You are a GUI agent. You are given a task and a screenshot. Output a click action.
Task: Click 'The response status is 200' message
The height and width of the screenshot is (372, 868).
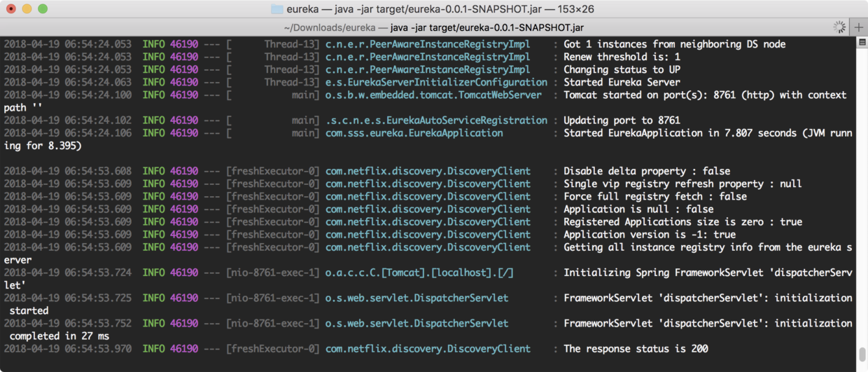click(636, 349)
